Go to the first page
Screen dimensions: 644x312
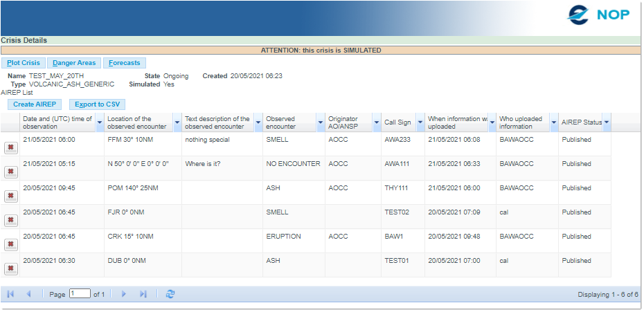pos(10,294)
